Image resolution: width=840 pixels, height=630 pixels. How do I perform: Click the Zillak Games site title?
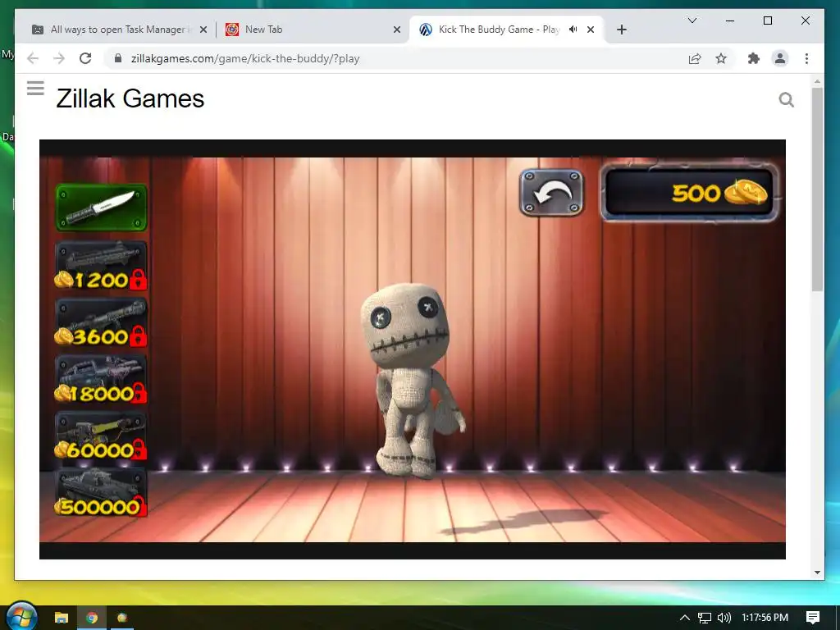[130, 98]
